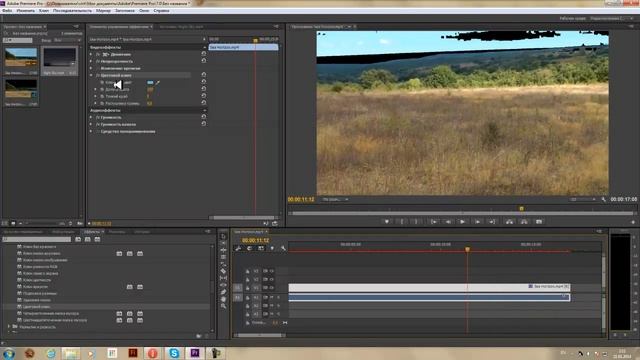
Task: Expand the Time Remapping effect
Action: point(91,68)
